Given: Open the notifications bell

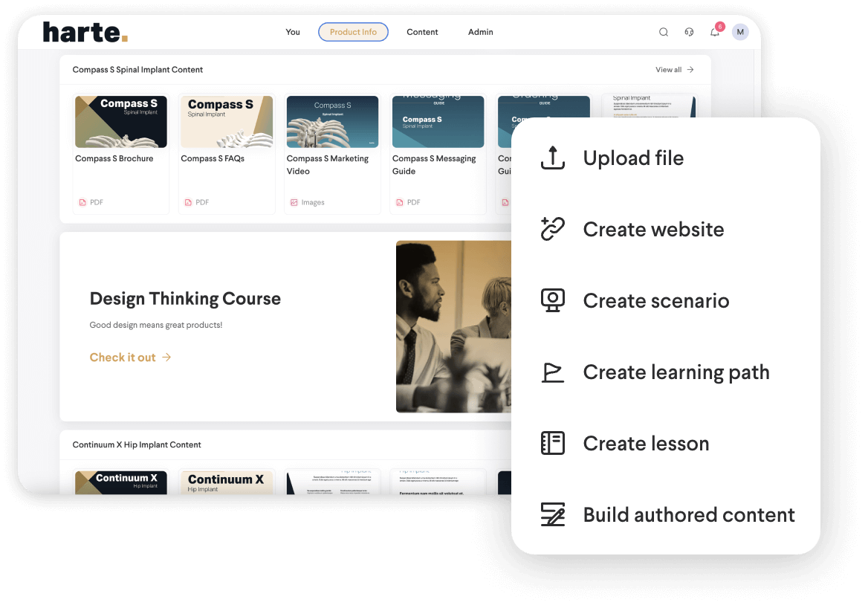Looking at the screenshot, I should [x=715, y=32].
